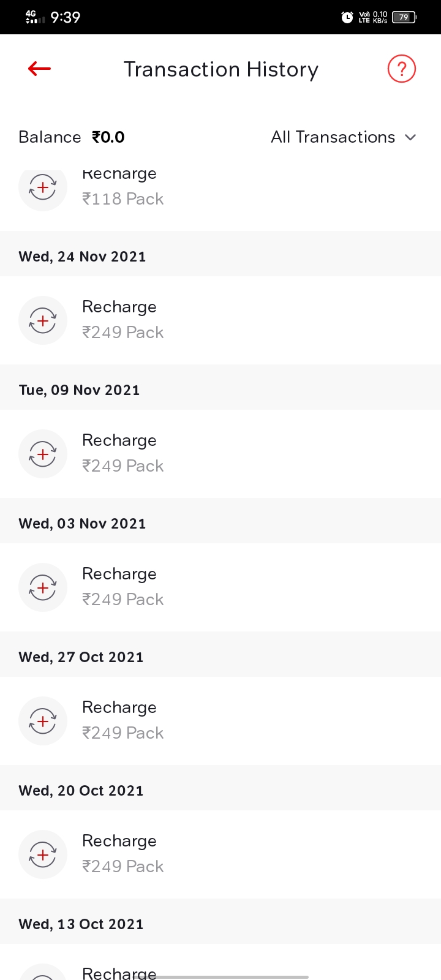This screenshot has width=441, height=980.
Task: Open the help question mark icon
Action: [402, 69]
